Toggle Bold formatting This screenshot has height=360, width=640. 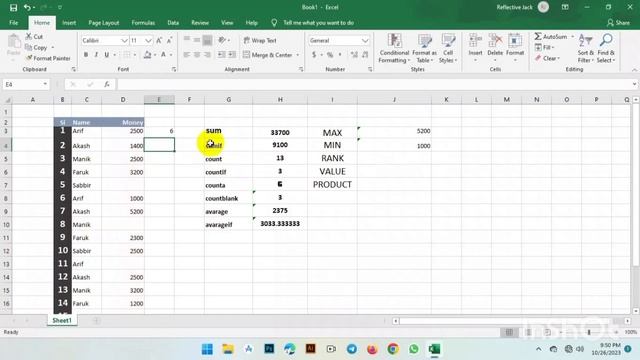coord(86,55)
